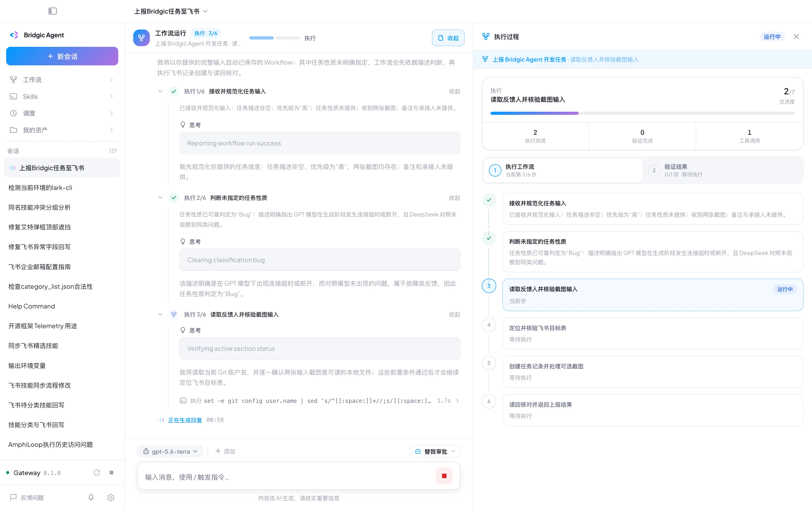Click the 运行中 status badge in panel header

772,36
